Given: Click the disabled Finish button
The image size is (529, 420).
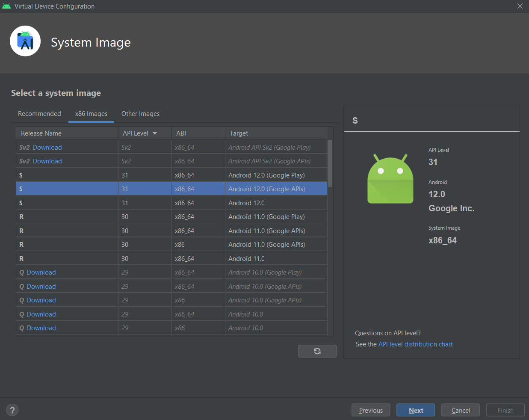Looking at the screenshot, I should (505, 410).
